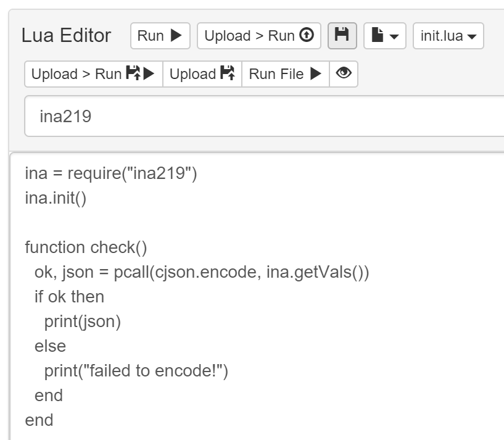This screenshot has width=504, height=440.
Task: Click the second-row Upload > Run button
Action: tap(93, 74)
